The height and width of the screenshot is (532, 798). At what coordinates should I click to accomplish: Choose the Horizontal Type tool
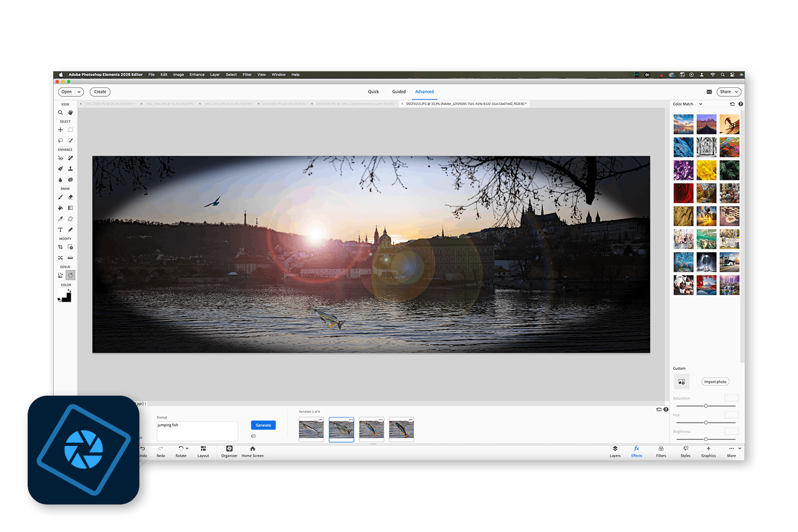point(60,230)
